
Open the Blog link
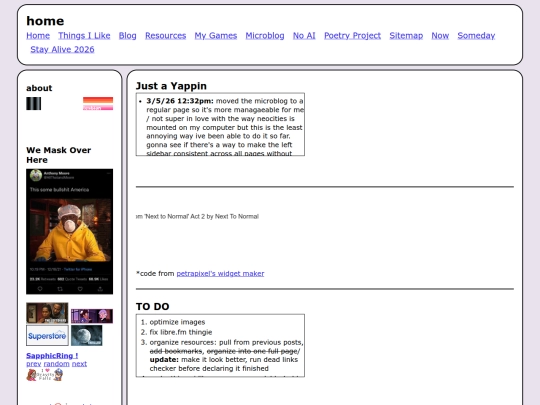tap(127, 35)
